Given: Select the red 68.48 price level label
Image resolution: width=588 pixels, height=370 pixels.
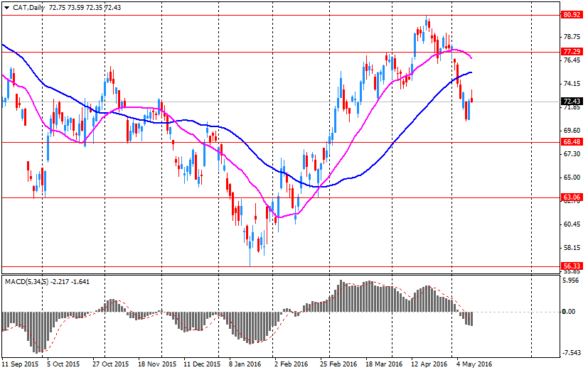Looking at the screenshot, I should coord(572,141).
